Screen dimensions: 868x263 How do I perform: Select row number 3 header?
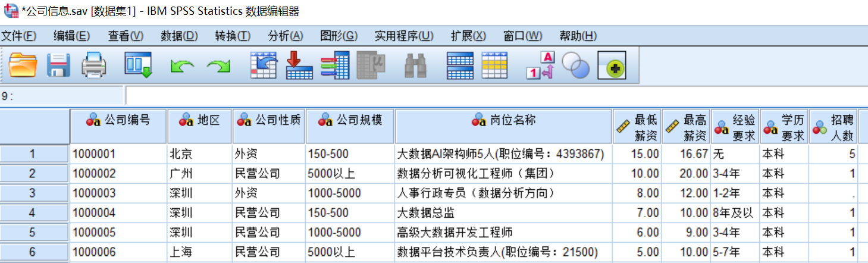coord(35,193)
